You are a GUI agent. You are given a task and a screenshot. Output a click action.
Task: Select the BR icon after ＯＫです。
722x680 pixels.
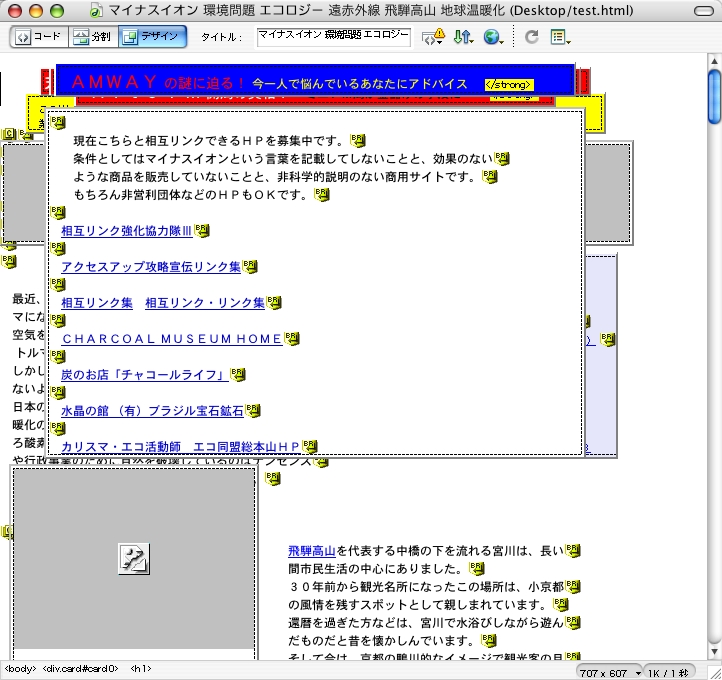pos(322,194)
